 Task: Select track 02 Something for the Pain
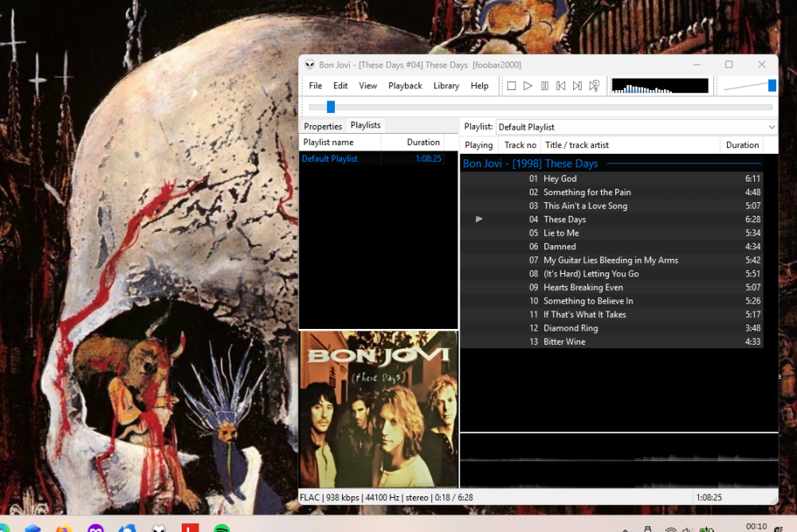(611, 192)
